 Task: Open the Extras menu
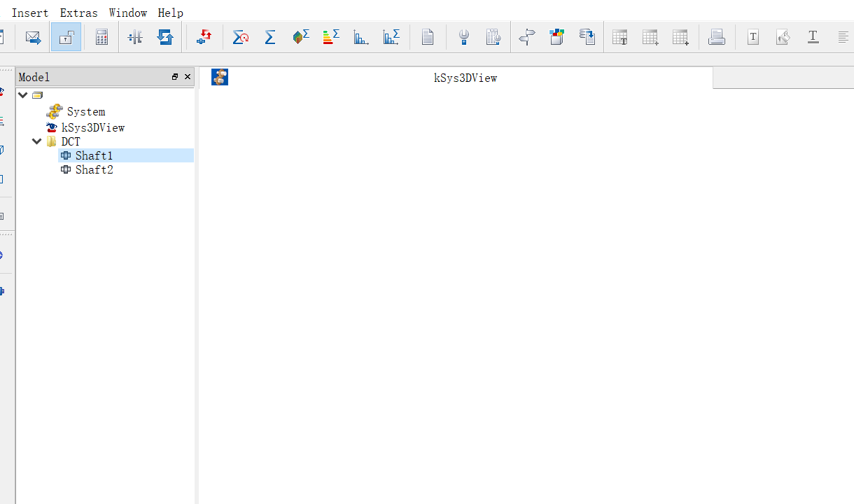pos(78,13)
